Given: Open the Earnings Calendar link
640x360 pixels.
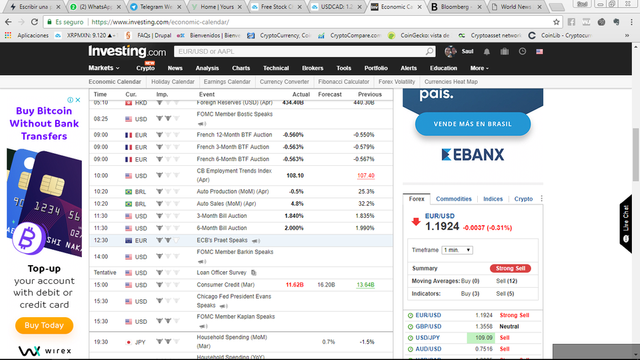Looking at the screenshot, I should pyautogui.click(x=227, y=82).
